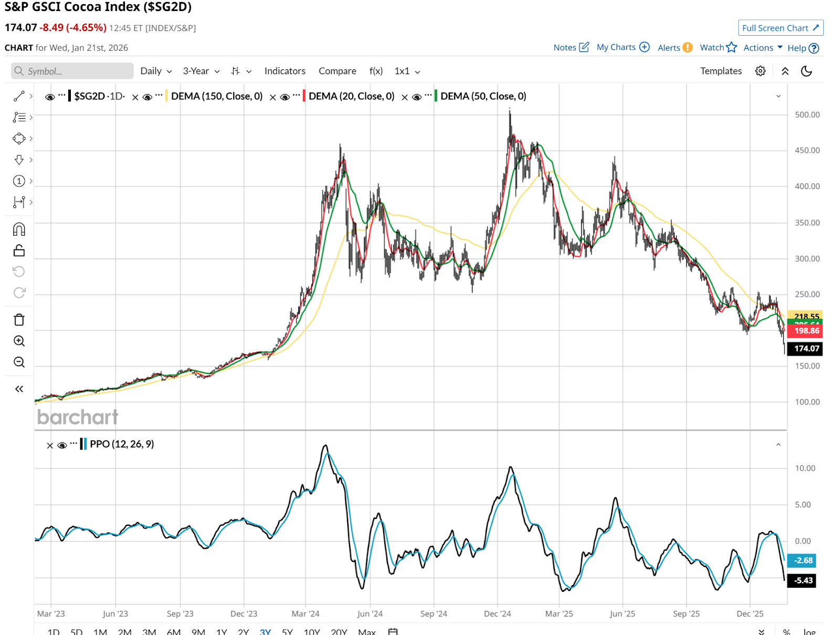Toggle visibility of DEMA (20, Close, 0)

(x=285, y=97)
